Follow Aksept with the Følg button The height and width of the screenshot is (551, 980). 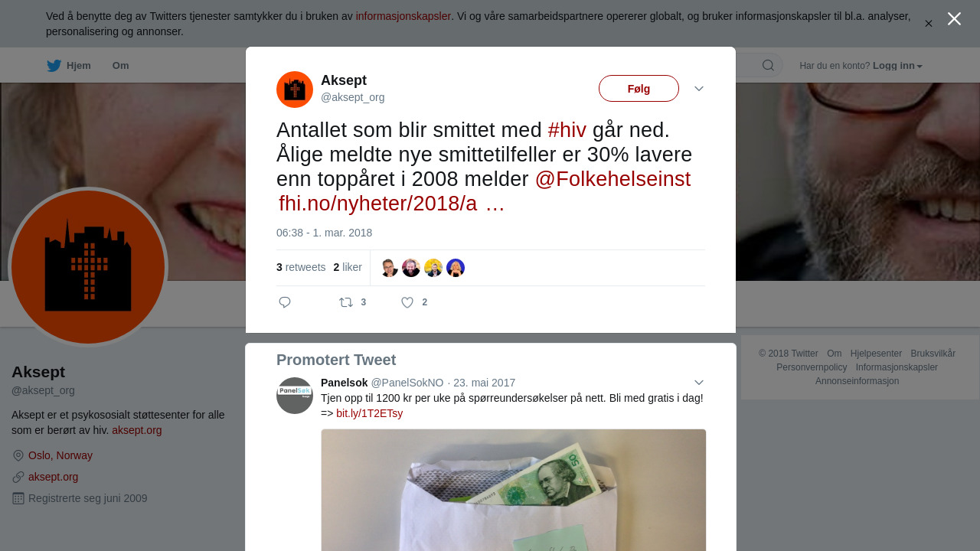click(x=639, y=89)
